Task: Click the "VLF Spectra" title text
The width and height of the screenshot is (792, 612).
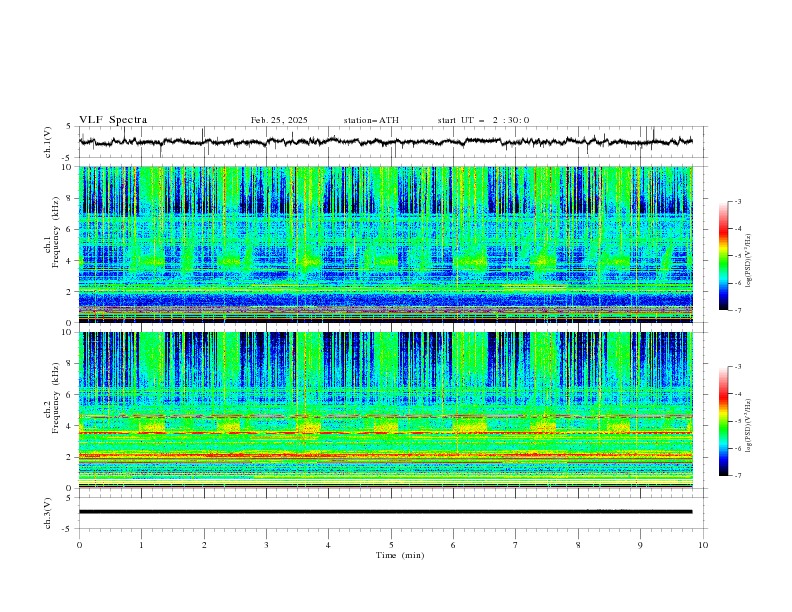Action: pos(113,120)
